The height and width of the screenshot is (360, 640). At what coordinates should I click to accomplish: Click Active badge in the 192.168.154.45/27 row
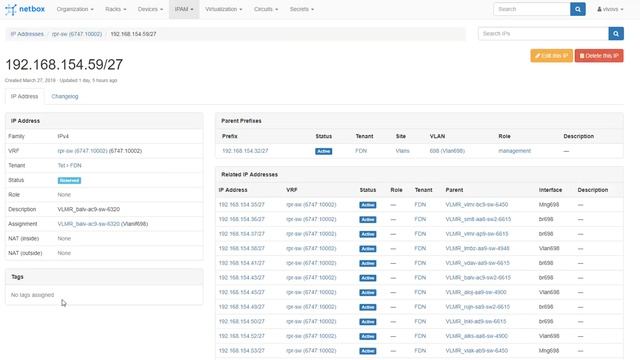click(x=368, y=293)
